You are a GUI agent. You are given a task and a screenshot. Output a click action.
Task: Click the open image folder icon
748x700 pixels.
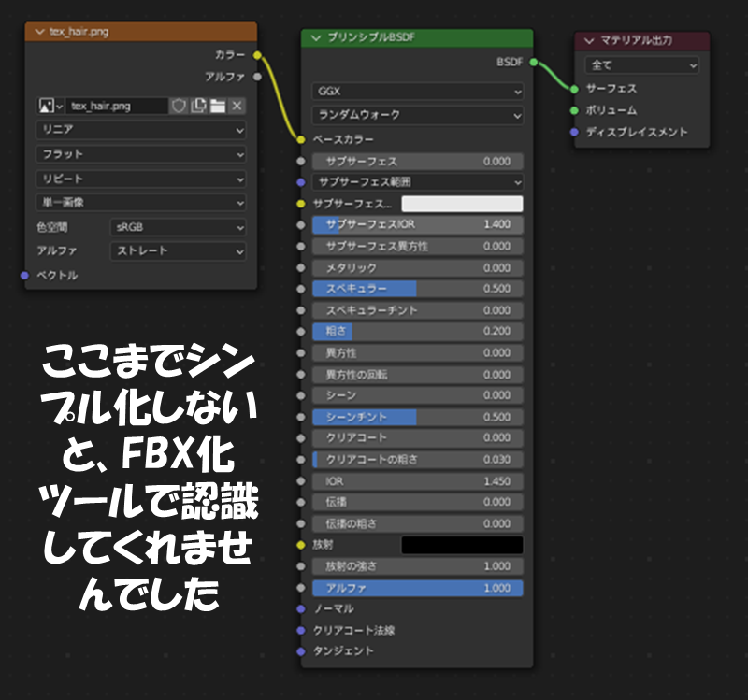[218, 107]
